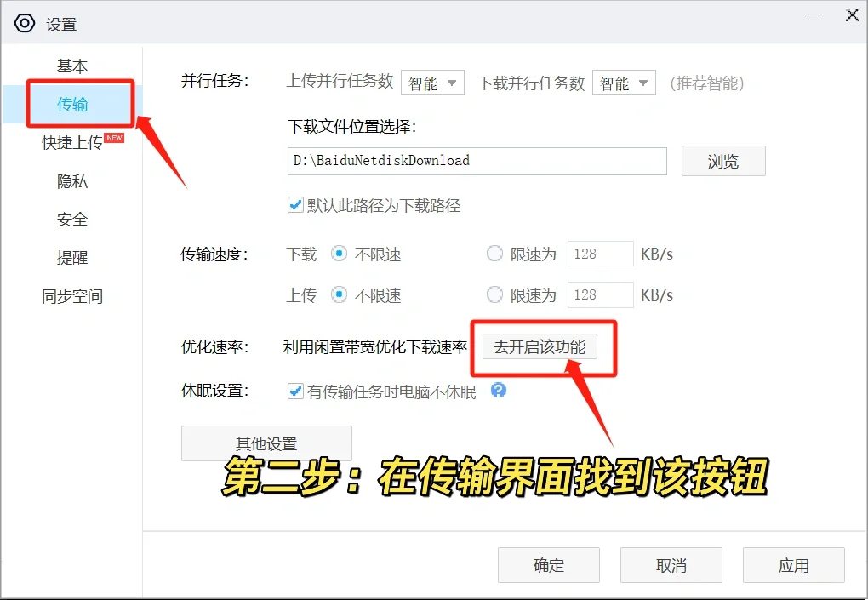Uncheck 默认此路径为下载路径
868x600 pixels.
click(x=297, y=204)
